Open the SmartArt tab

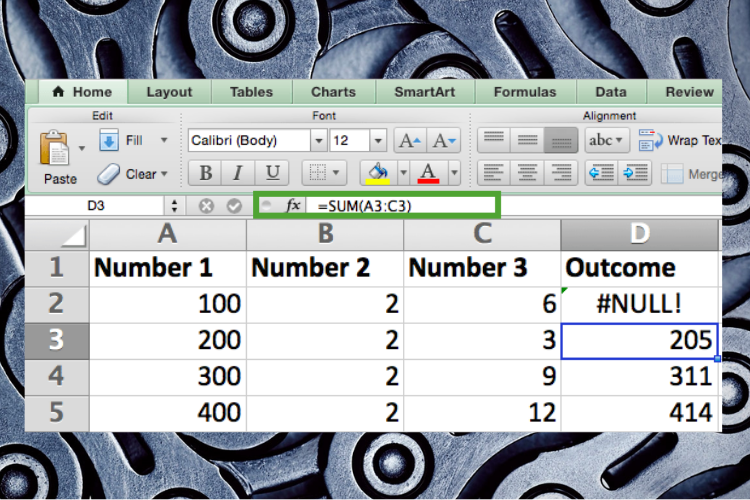tap(425, 92)
